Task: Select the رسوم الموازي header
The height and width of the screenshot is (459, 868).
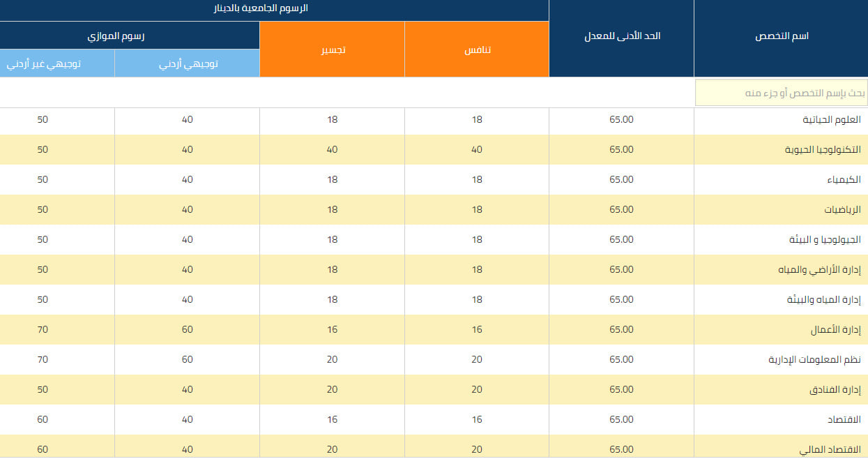Action: [x=130, y=36]
